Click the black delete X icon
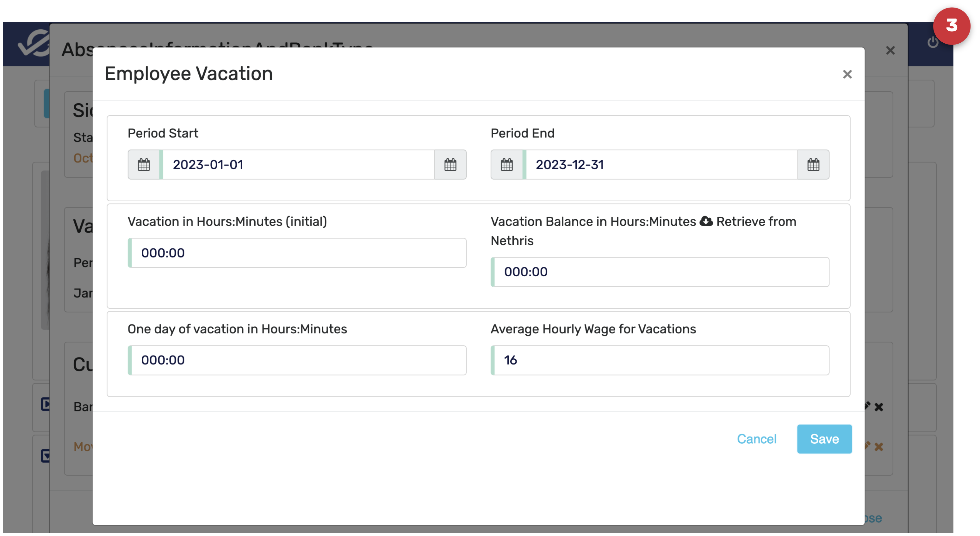Viewport: 980px width, 536px height. pos(878,407)
